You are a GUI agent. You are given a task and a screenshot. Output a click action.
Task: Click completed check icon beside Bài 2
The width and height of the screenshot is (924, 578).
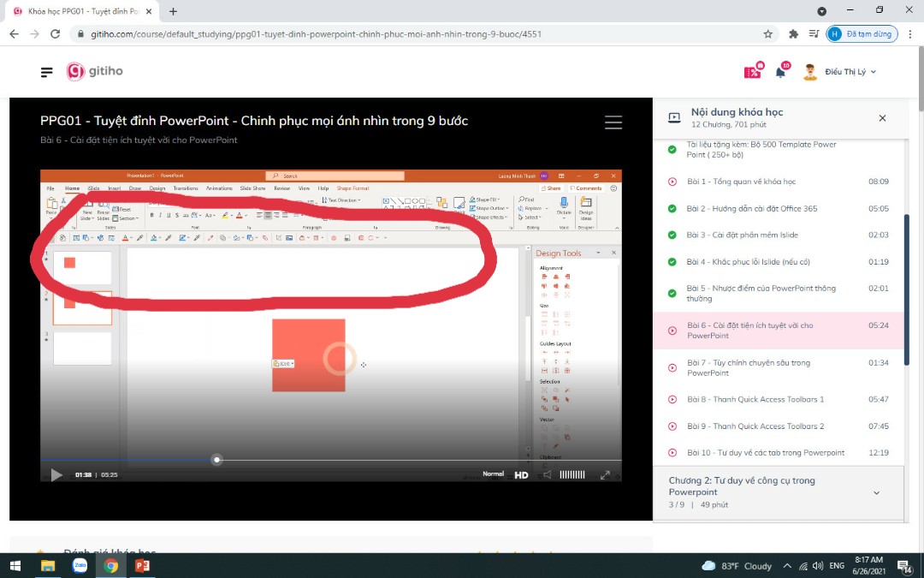[x=672, y=208]
